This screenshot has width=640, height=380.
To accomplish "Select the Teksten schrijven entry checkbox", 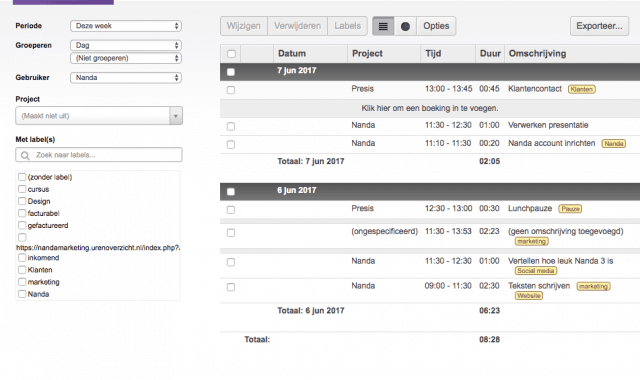I will click(231, 287).
